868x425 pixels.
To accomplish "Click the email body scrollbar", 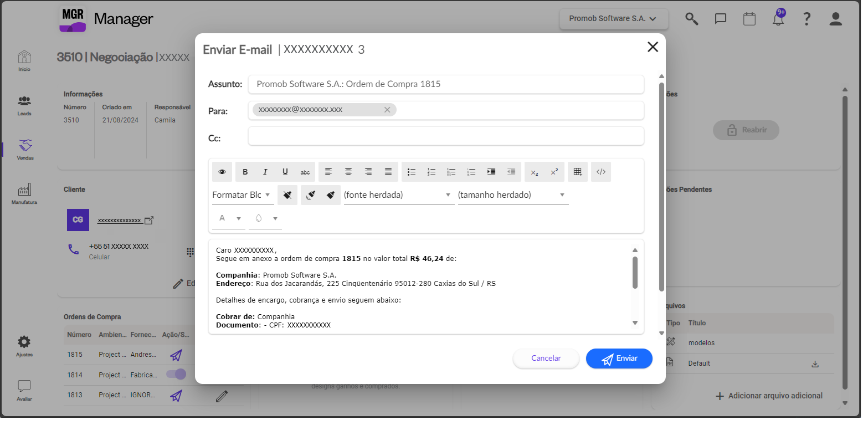I will (635, 272).
